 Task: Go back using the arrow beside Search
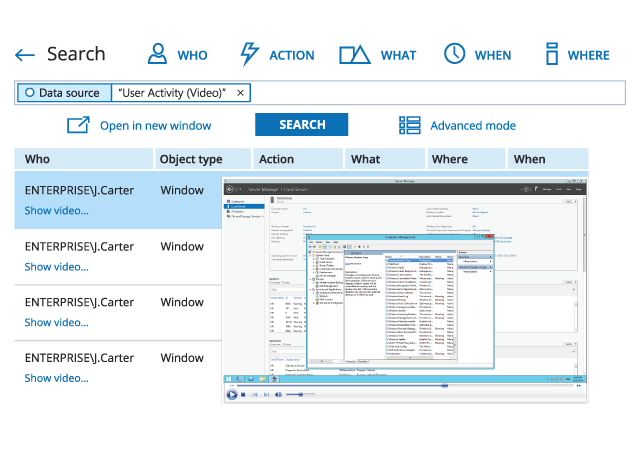click(25, 55)
